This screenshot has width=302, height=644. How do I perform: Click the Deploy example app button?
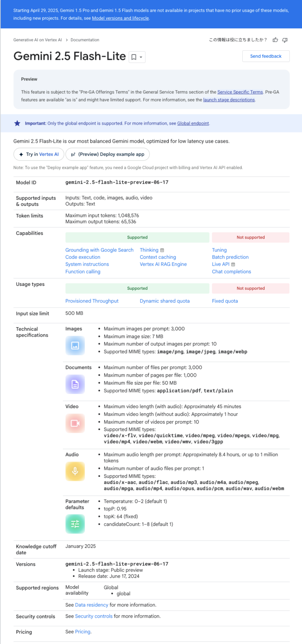(107, 154)
